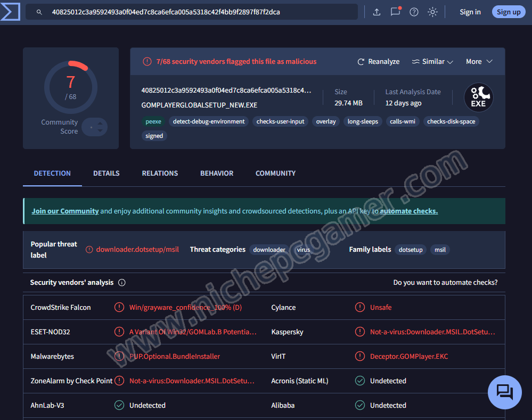Click the Reanalyze refresh icon
Image resolution: width=532 pixels, height=420 pixels.
[361, 62]
